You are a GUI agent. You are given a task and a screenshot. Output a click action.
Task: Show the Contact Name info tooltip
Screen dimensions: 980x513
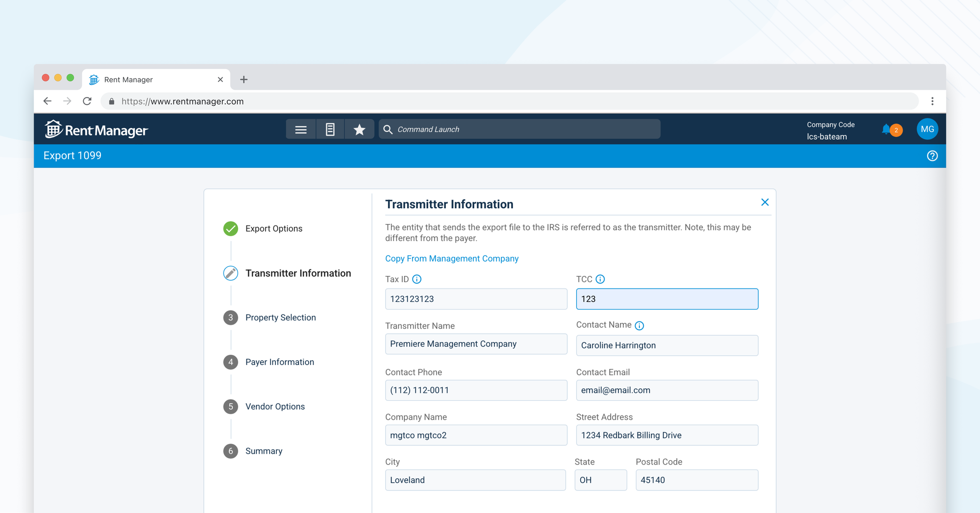(639, 326)
